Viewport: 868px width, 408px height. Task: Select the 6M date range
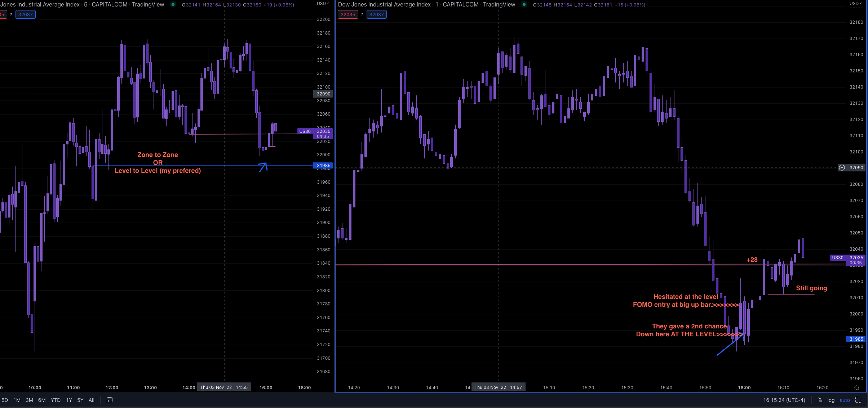(42, 400)
